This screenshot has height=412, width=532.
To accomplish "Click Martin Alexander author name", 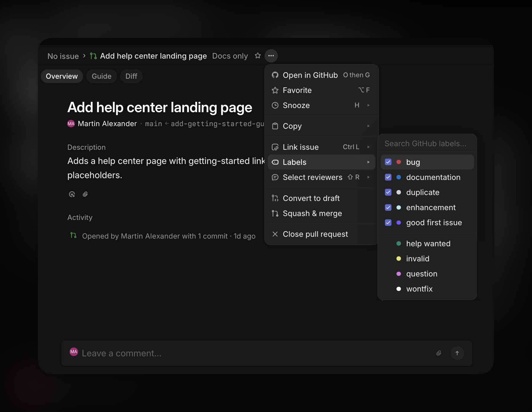I will point(107,124).
